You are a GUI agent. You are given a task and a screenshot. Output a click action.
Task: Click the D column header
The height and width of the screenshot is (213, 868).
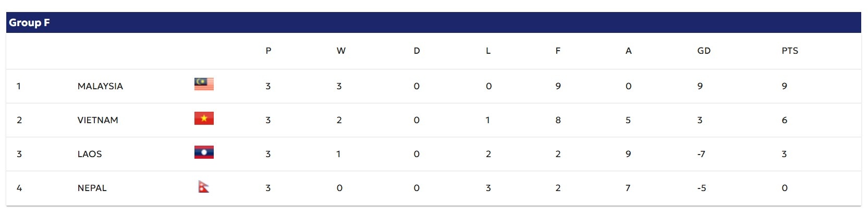click(417, 51)
